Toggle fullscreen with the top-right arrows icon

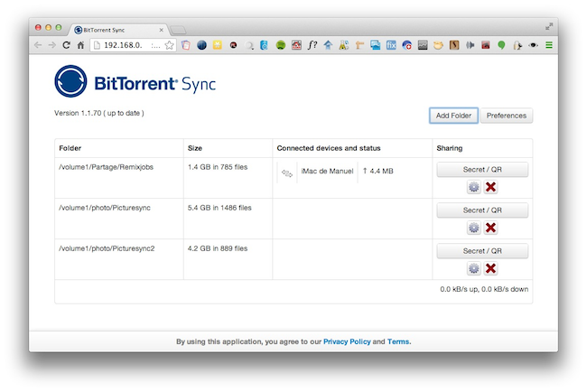549,26
